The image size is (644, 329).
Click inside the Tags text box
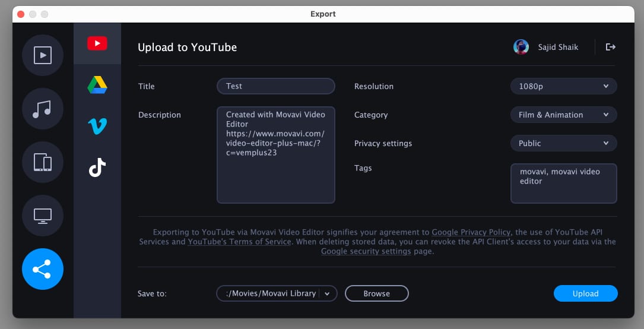click(x=563, y=184)
